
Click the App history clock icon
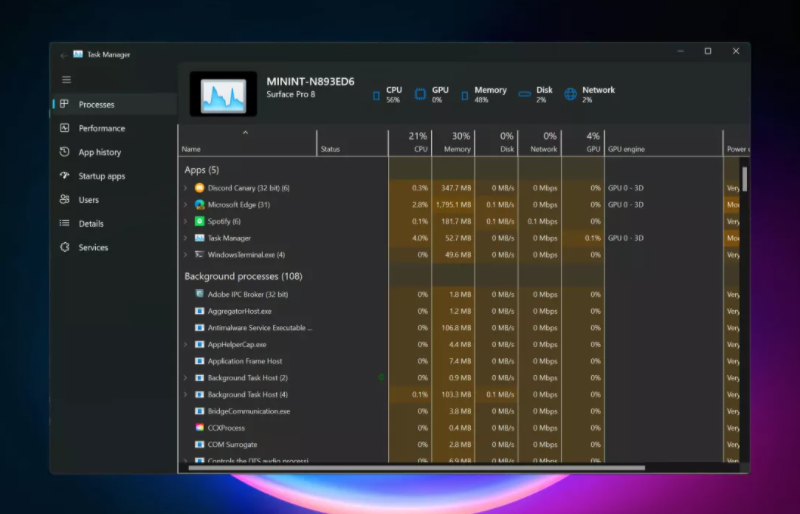pos(64,152)
